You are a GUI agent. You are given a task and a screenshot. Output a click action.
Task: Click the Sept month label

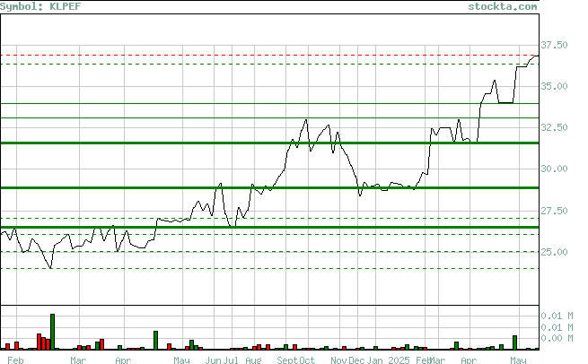coord(287,360)
